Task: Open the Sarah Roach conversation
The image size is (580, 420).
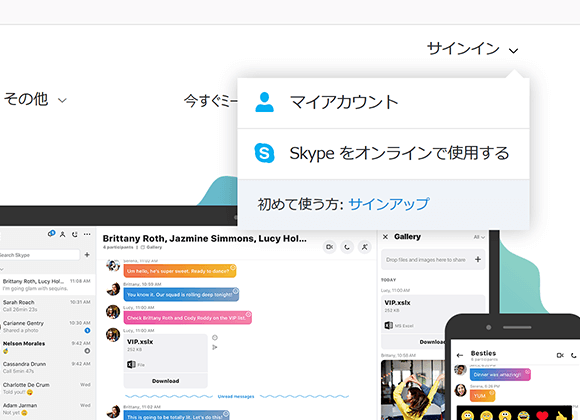Action: click(47, 306)
